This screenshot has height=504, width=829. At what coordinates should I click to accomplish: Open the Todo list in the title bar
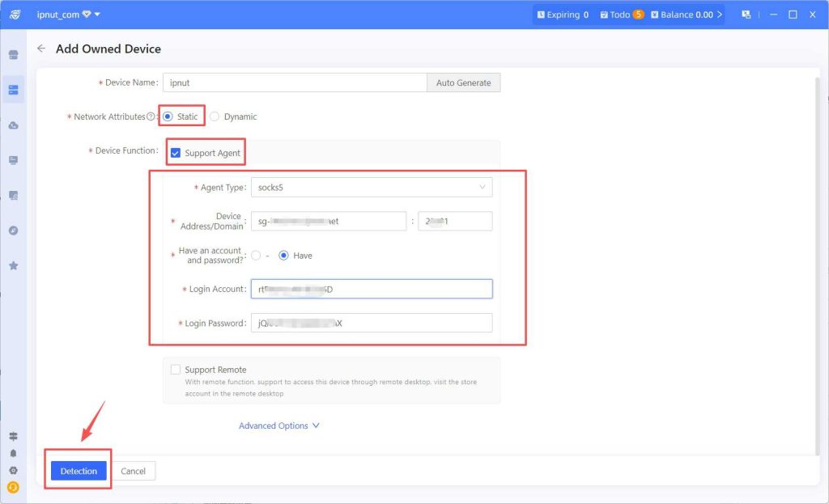click(x=622, y=15)
